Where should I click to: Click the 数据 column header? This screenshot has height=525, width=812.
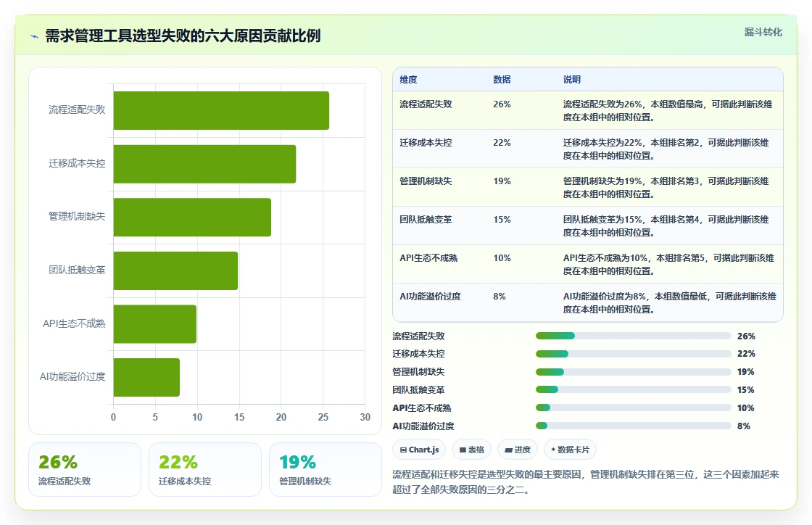point(502,80)
